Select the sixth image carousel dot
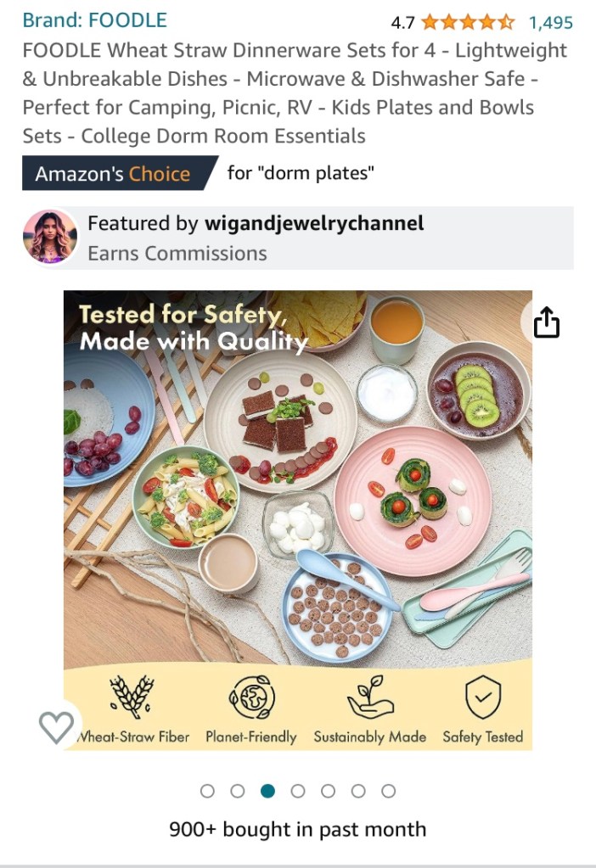The width and height of the screenshot is (596, 868). 358,791
